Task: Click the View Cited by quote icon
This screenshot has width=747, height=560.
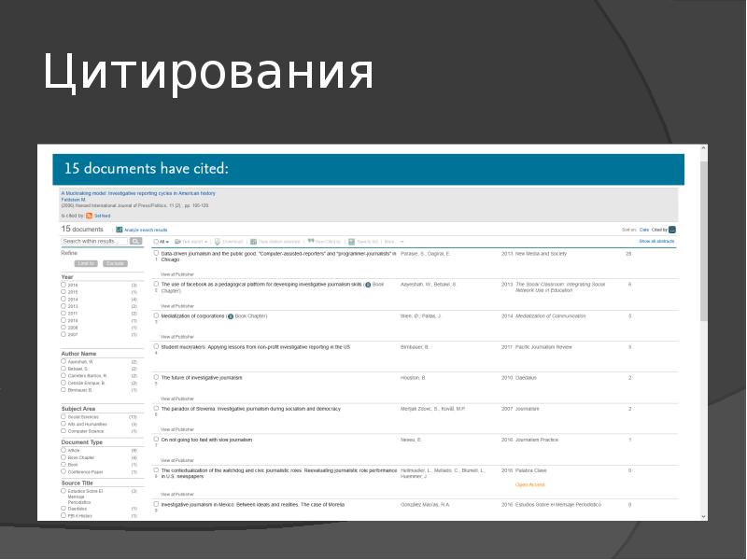Action: coord(310,242)
